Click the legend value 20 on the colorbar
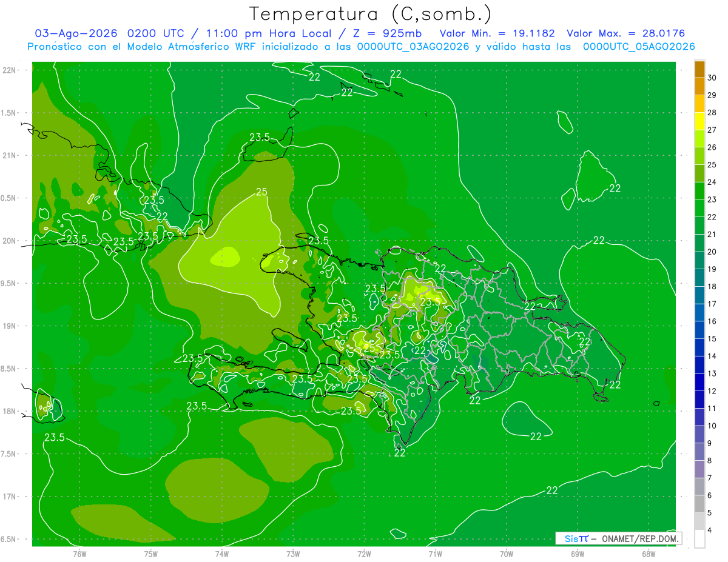This screenshot has width=728, height=562. coord(712,252)
